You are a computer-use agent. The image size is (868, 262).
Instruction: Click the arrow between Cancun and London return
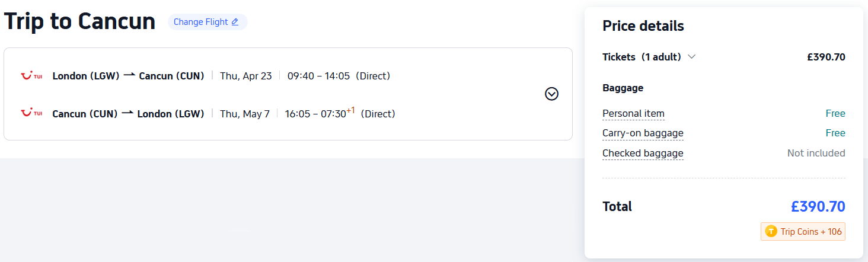point(127,113)
